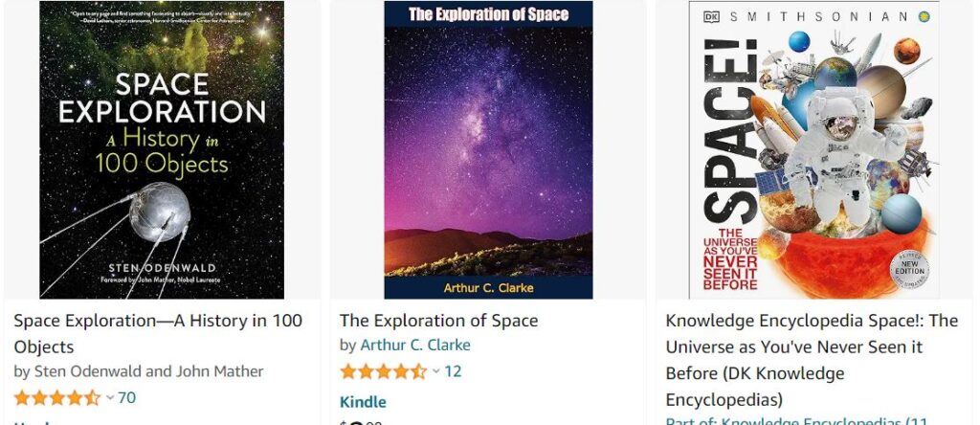Click the Sputnik satellite on the first cover
Image resolution: width=980 pixels, height=425 pixels.
tap(158, 211)
